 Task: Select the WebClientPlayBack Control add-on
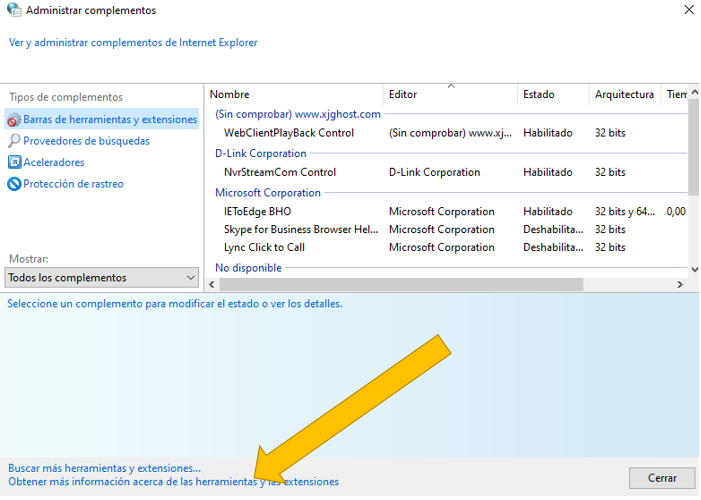(447, 133)
